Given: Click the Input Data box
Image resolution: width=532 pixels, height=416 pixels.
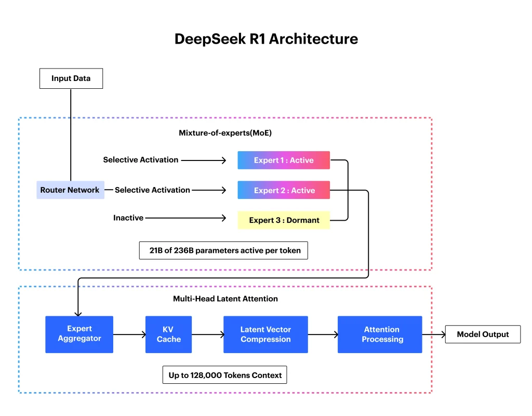Looking at the screenshot, I should 71,78.
